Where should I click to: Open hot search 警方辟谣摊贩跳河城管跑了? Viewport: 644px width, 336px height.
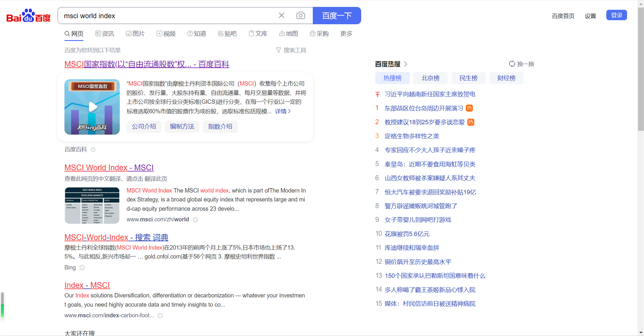pyautogui.click(x=421, y=206)
